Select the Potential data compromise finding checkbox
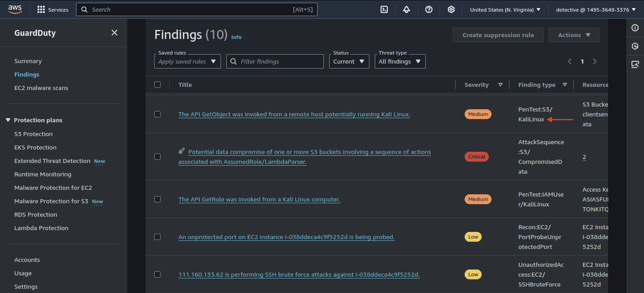Viewport: 644px width, 293px height. pyautogui.click(x=157, y=157)
